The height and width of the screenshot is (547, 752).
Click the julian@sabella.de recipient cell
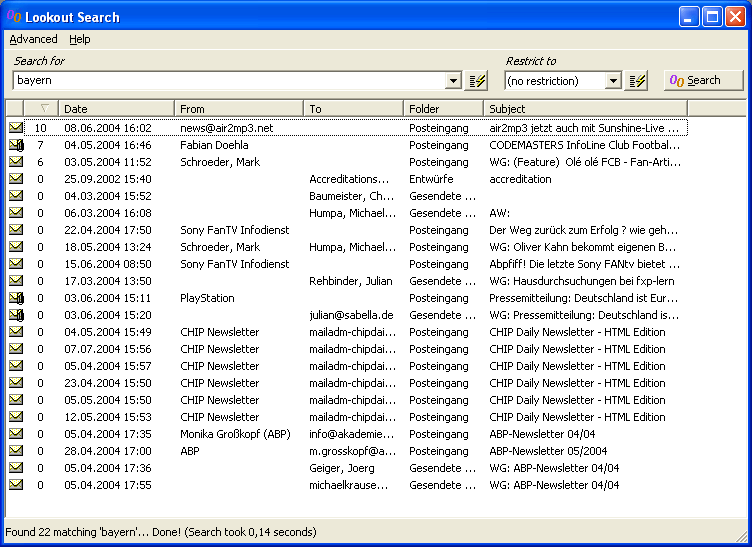coord(351,315)
